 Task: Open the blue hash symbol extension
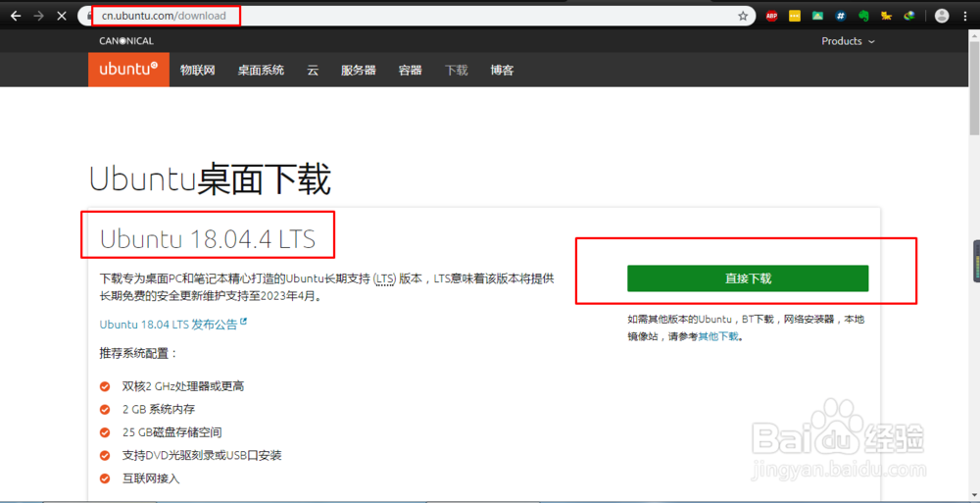[841, 17]
